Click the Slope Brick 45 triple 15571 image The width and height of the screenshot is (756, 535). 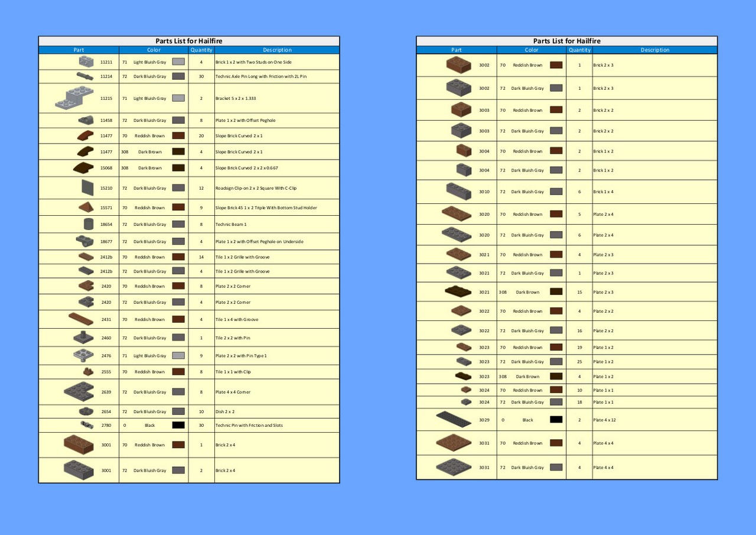86,207
